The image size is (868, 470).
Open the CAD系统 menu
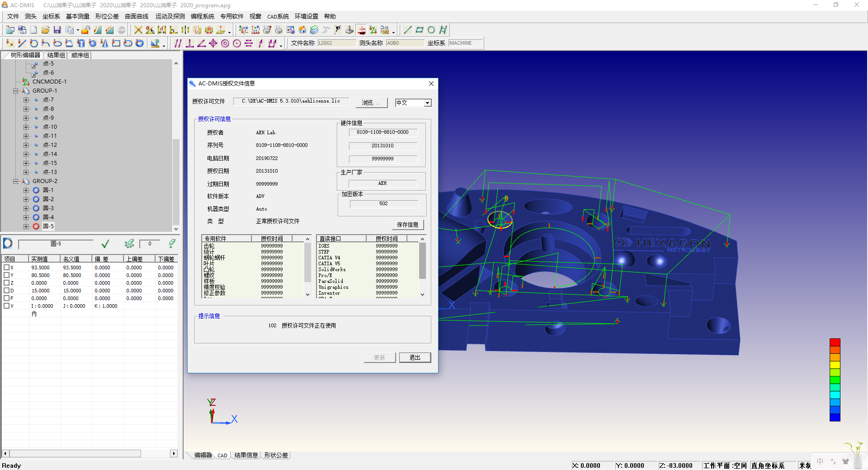[x=278, y=16]
